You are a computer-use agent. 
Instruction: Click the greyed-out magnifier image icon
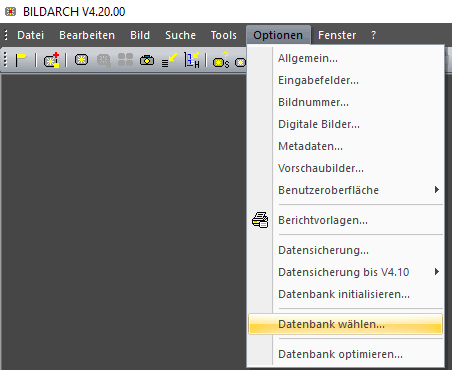pyautogui.click(x=104, y=61)
